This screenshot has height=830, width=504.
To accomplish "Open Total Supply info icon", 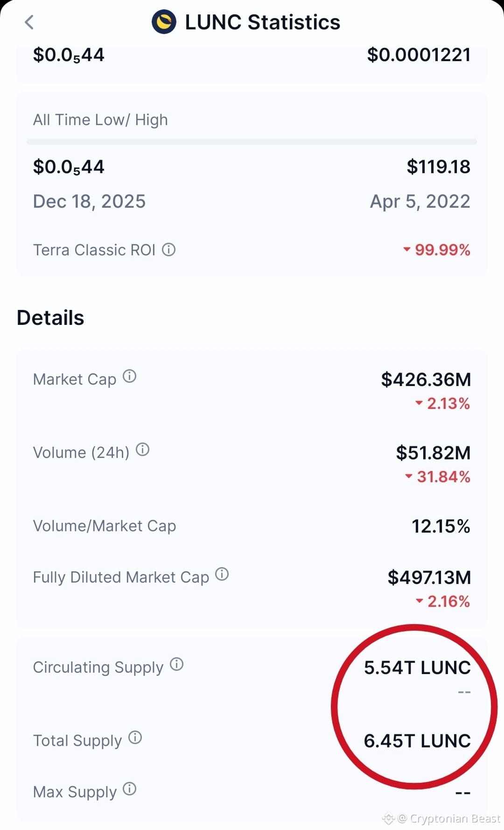I will click(x=135, y=738).
